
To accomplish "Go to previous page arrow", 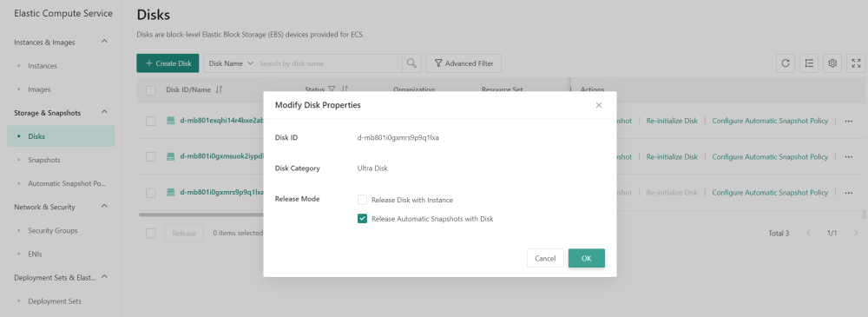I will (x=808, y=234).
